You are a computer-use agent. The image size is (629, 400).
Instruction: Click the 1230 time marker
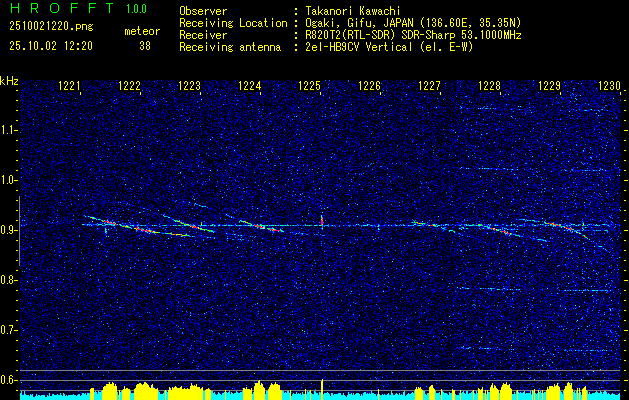[x=609, y=86]
